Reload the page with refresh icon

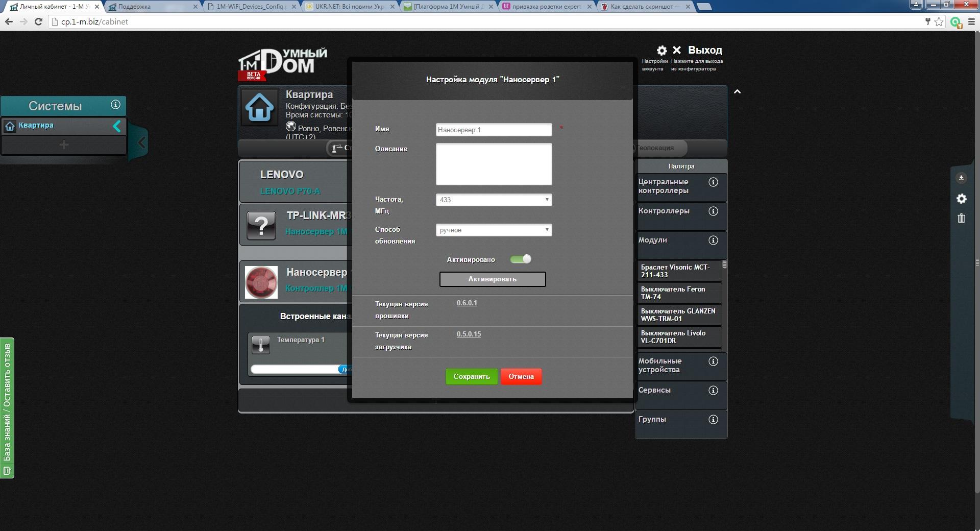pos(38,22)
